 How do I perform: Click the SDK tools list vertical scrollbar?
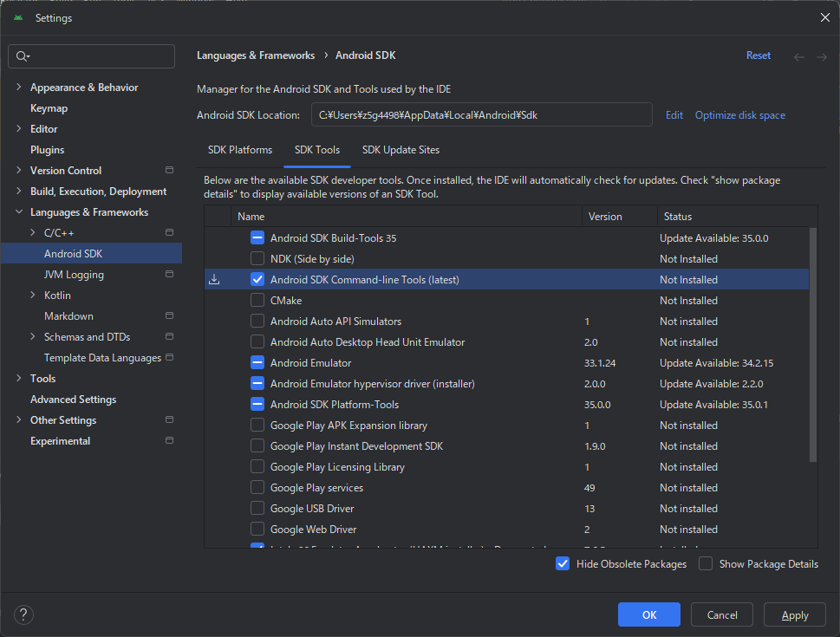[812, 347]
